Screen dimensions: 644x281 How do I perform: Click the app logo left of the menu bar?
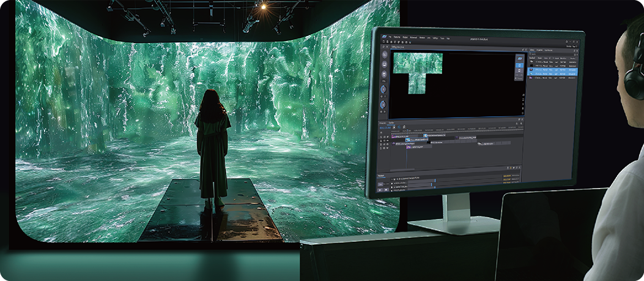pyautogui.click(x=384, y=36)
